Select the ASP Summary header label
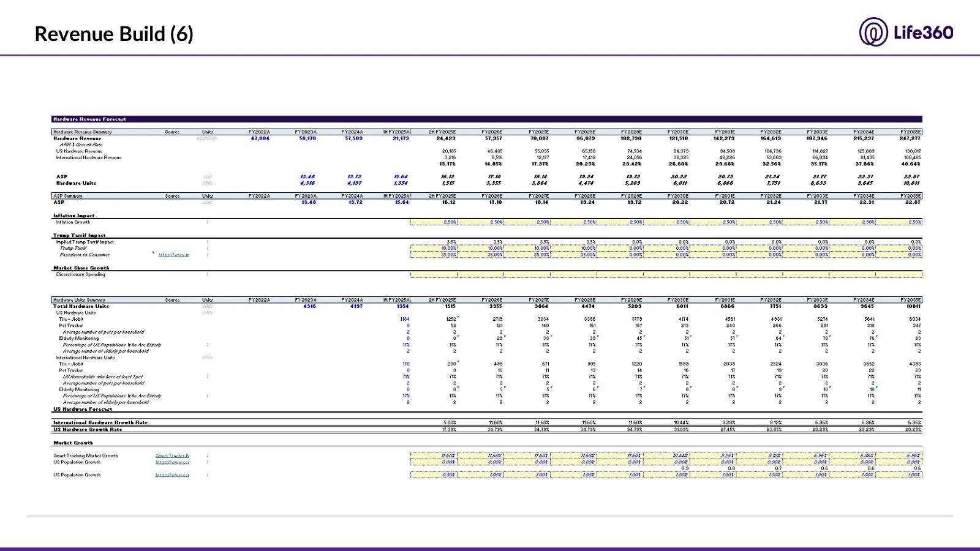The image size is (980, 551). coord(68,196)
